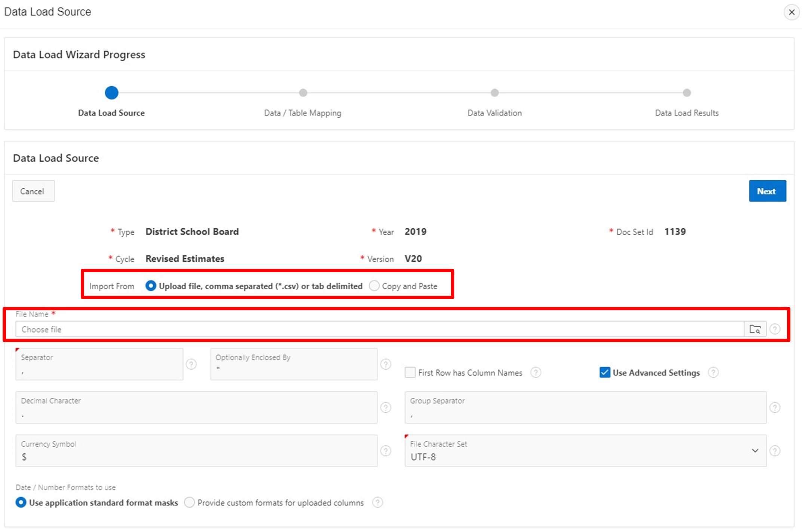Screen dimensions: 802x532
Task: Click the file browse folder icon
Action: pos(755,329)
